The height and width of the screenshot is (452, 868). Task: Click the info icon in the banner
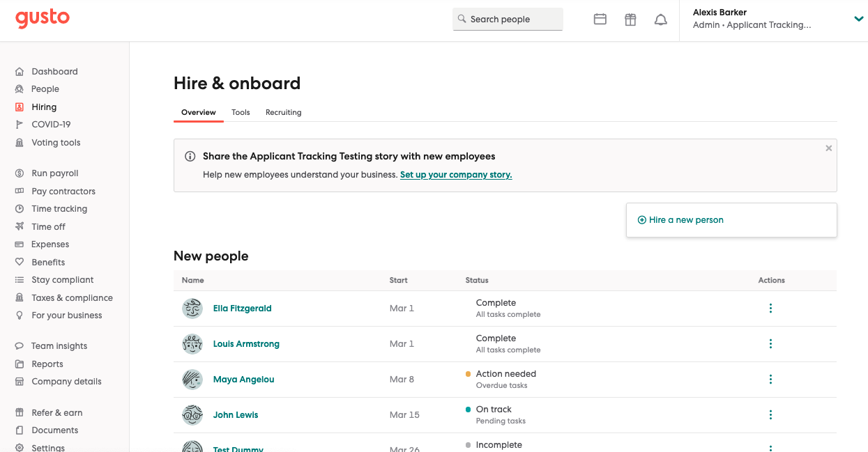pos(190,157)
